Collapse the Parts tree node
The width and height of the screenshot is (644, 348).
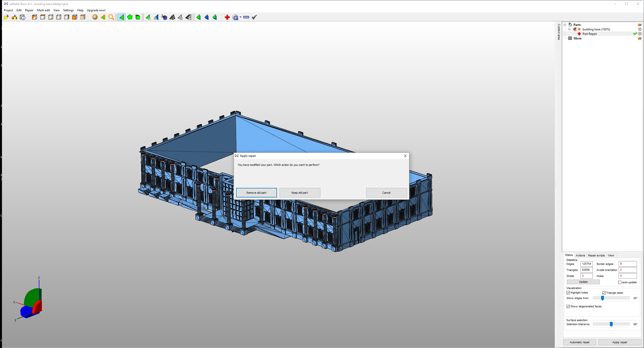[565, 25]
